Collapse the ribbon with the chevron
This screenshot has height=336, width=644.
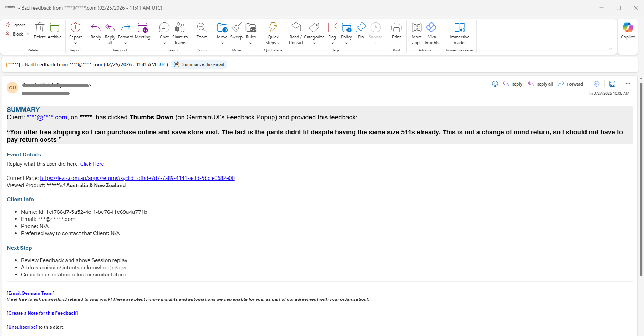610,49
